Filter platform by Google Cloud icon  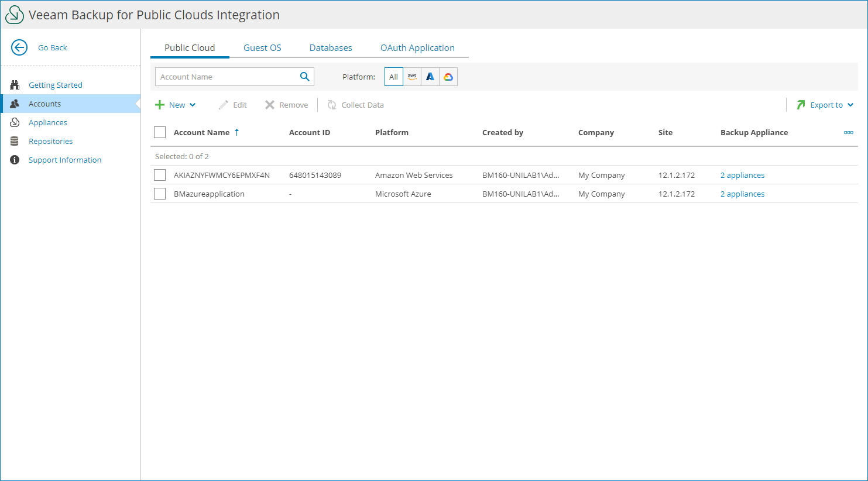pos(448,77)
